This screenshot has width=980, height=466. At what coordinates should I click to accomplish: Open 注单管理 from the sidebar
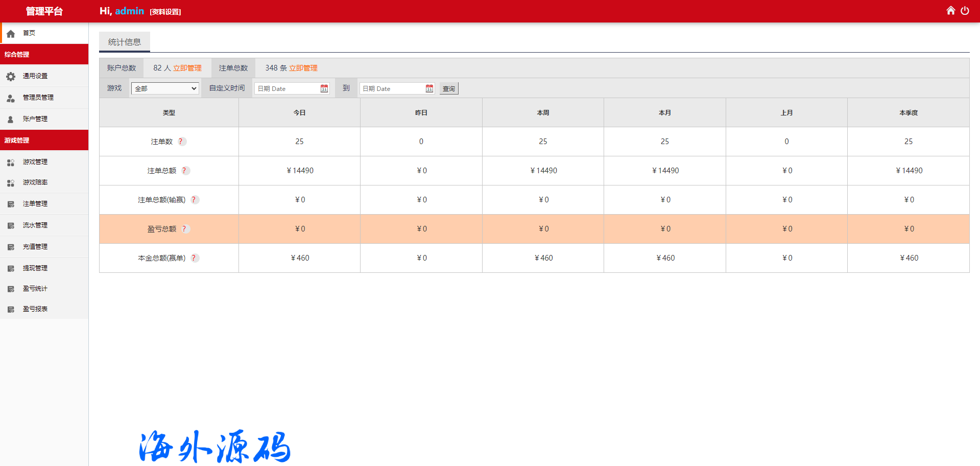[x=35, y=204]
